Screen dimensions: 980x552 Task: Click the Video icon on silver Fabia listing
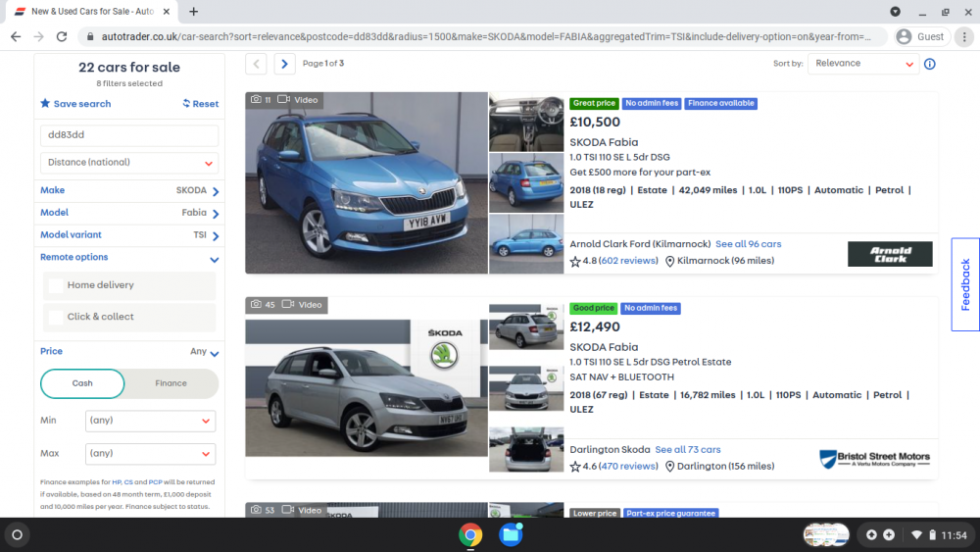coord(288,305)
